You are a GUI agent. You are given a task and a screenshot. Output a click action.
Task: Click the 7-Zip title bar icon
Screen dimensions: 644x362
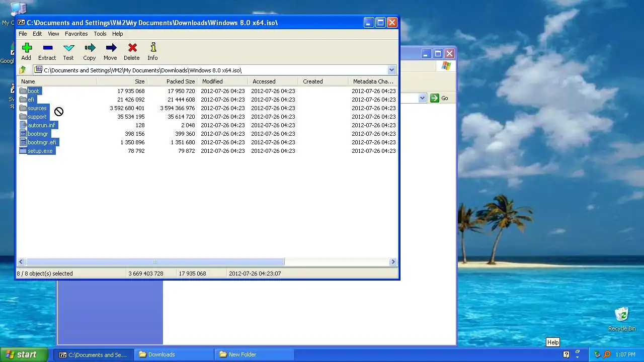tap(21, 22)
